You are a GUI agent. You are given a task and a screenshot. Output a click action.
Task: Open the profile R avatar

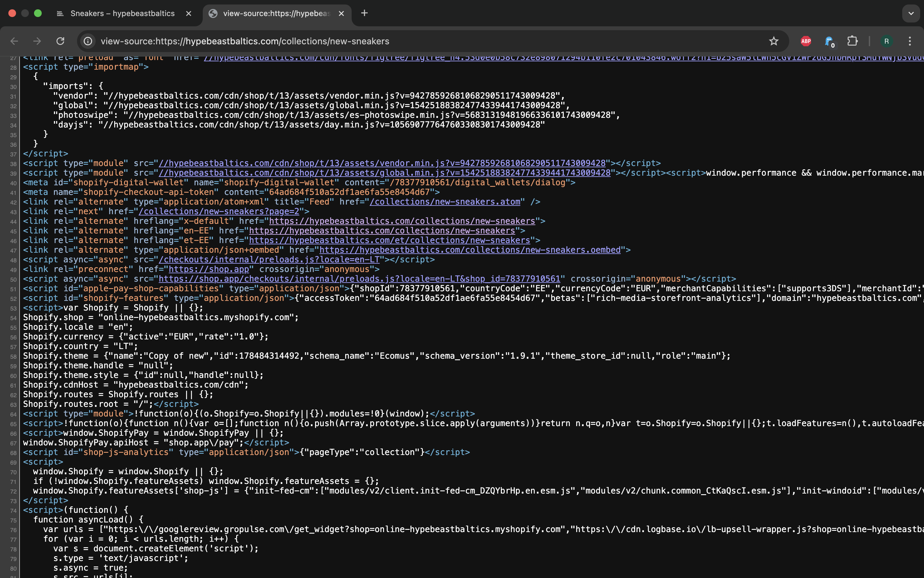886,41
